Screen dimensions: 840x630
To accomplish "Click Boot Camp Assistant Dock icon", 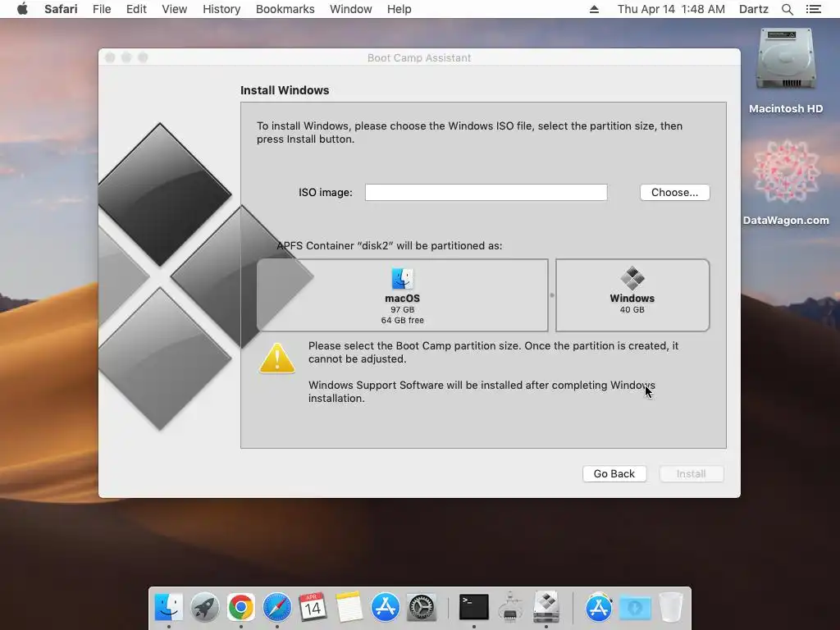I will (x=546, y=608).
